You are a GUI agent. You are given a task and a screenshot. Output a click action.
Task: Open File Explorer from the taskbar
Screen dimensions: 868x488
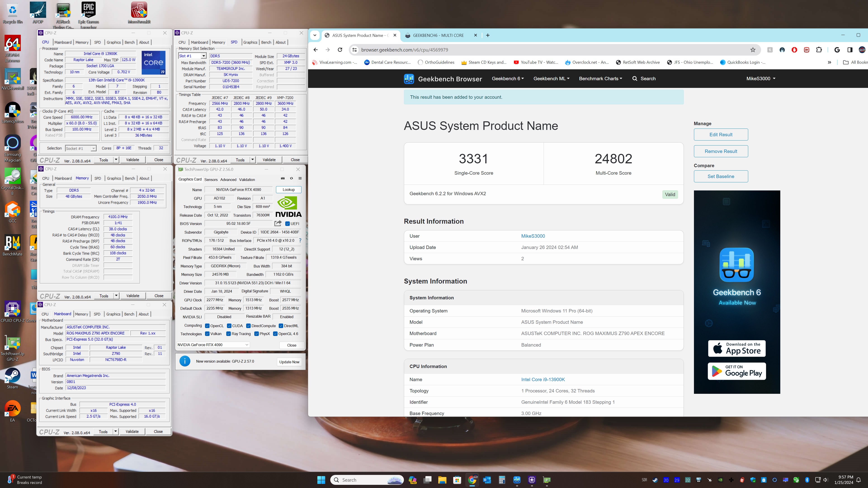click(442, 480)
